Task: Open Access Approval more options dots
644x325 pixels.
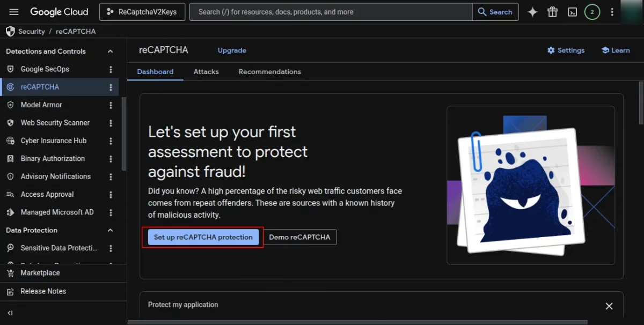Action: coord(111,195)
